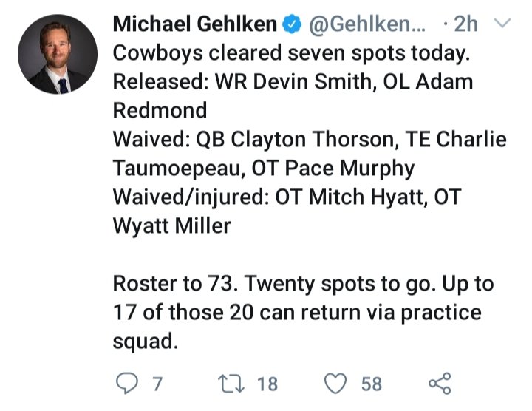The width and height of the screenshot is (532, 411).
Task: Open the tweet options chevron dropdown
Action: point(502,24)
